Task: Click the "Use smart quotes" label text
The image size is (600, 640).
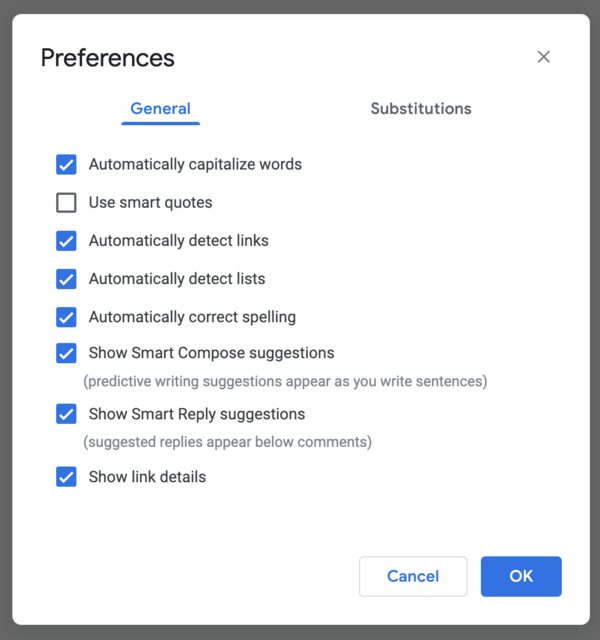Action: 150,203
